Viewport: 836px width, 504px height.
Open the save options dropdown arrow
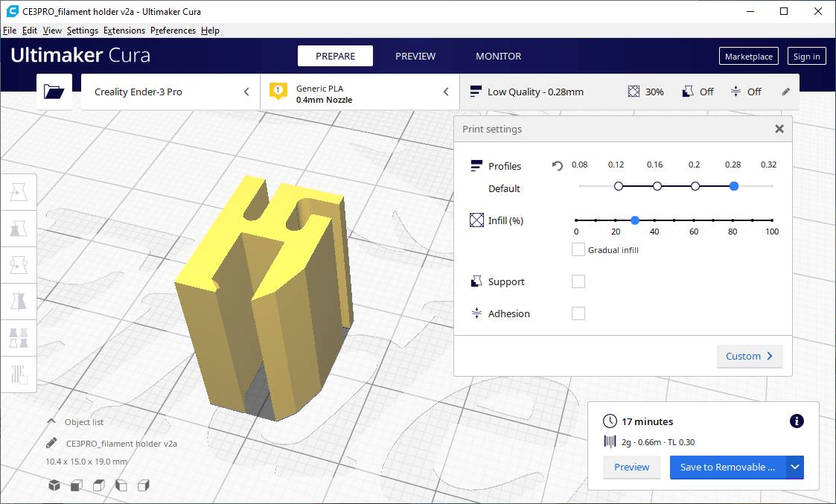795,468
